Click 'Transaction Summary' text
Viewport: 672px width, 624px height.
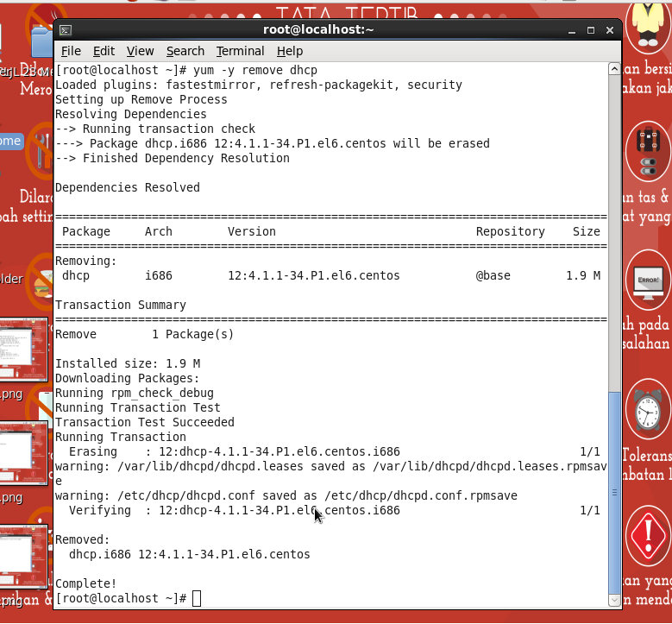click(121, 305)
